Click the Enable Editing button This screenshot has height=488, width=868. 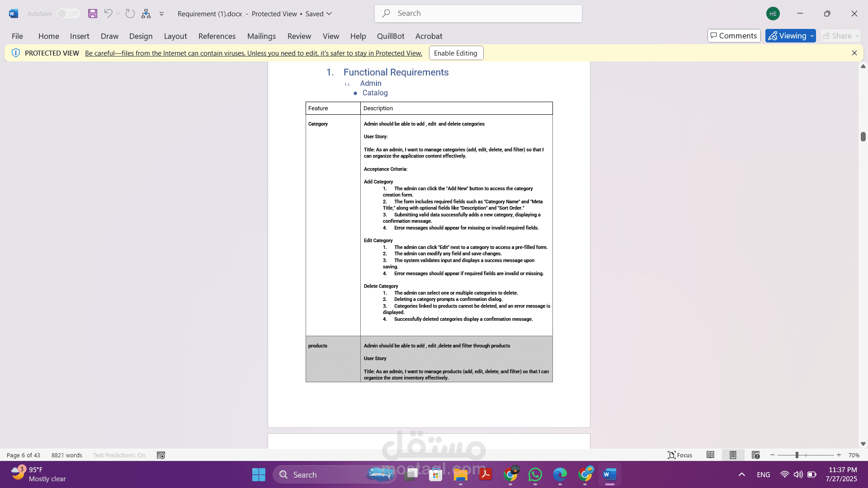pyautogui.click(x=456, y=53)
